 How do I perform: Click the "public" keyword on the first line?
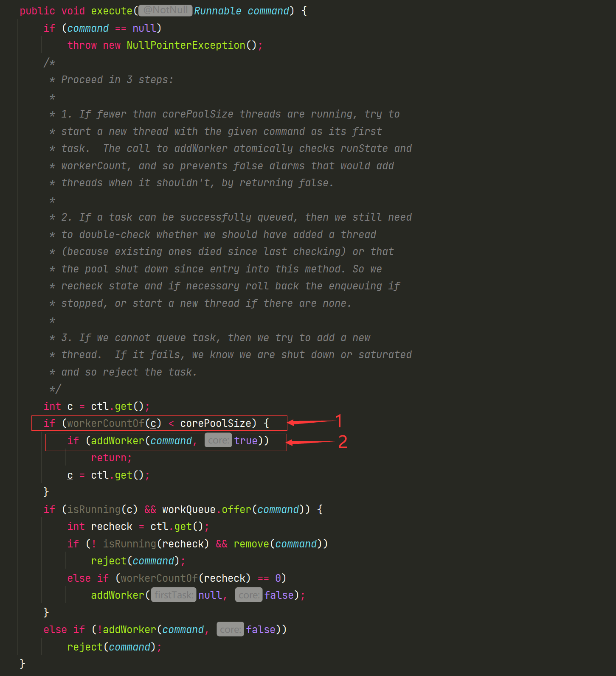pyautogui.click(x=37, y=11)
